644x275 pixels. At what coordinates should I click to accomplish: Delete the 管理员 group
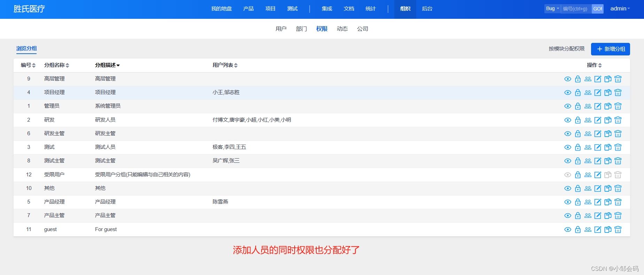pos(618,106)
